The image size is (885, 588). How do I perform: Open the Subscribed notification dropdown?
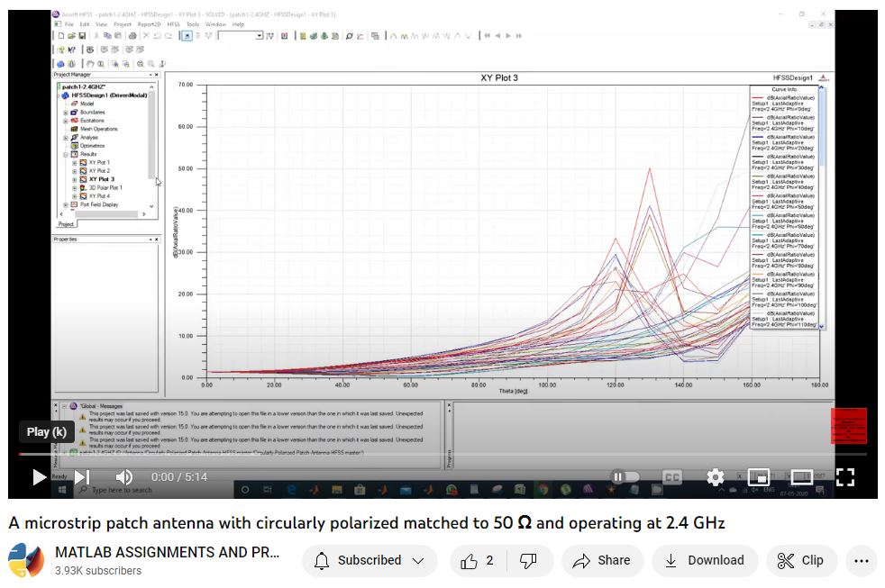[x=370, y=560]
